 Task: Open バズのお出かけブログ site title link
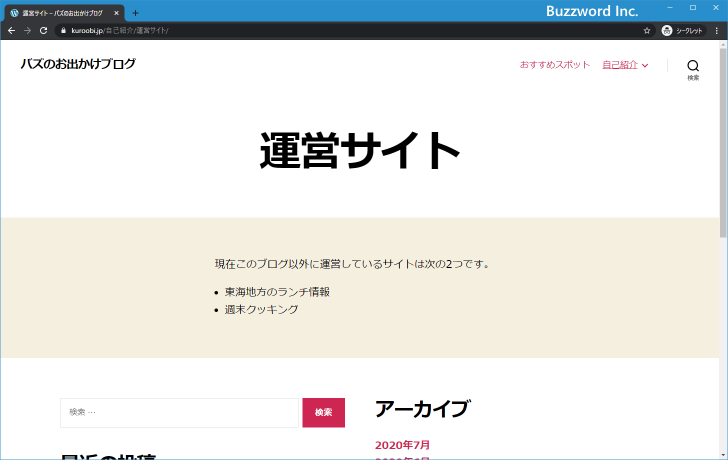pyautogui.click(x=78, y=64)
